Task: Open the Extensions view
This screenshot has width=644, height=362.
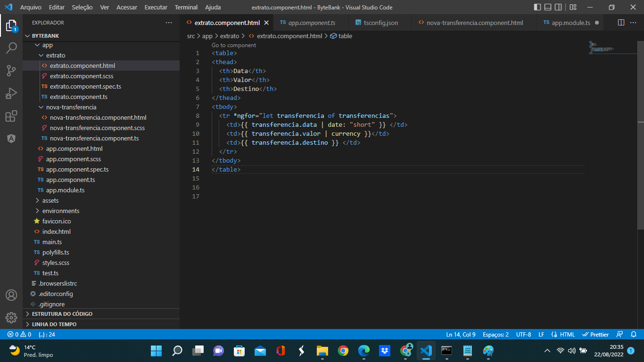Action: coord(11,116)
